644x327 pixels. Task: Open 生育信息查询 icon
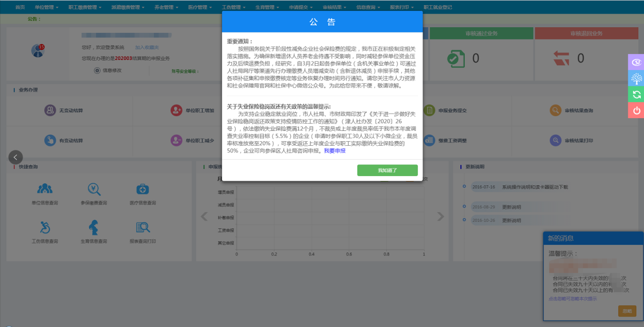coord(94,227)
